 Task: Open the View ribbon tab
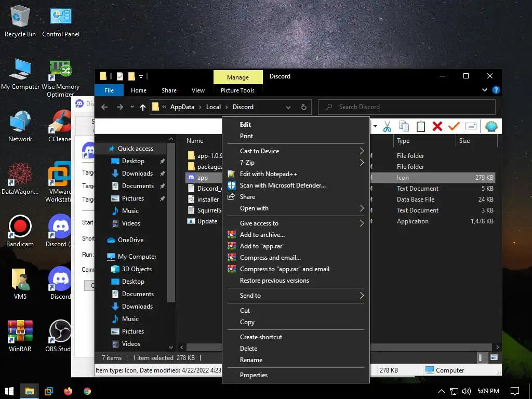click(198, 90)
